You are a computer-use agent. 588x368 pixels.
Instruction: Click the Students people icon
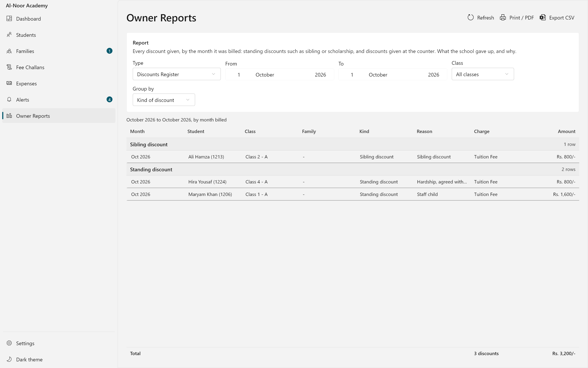point(9,35)
